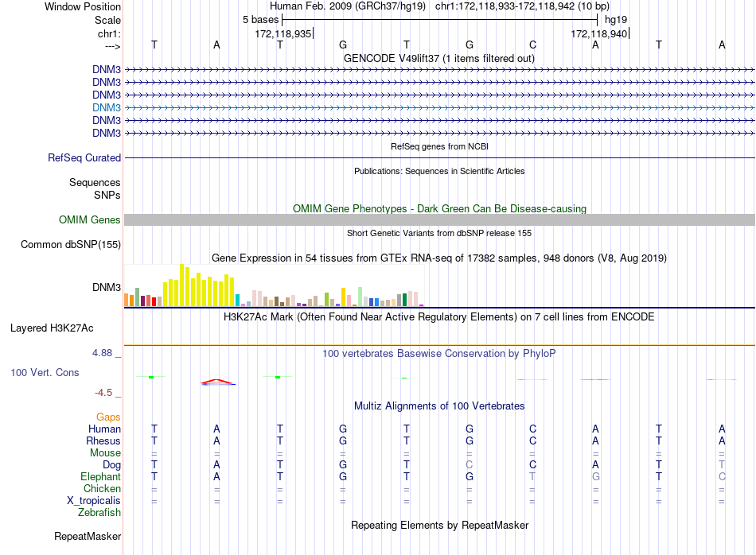Click the GTEx tissue expression bar chart

[x=274, y=285]
